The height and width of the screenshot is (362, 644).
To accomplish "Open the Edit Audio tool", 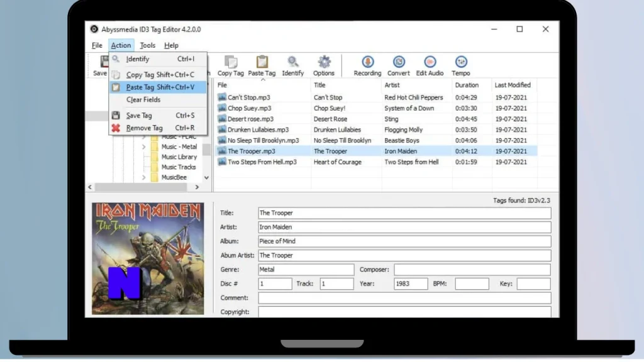I will pos(430,62).
